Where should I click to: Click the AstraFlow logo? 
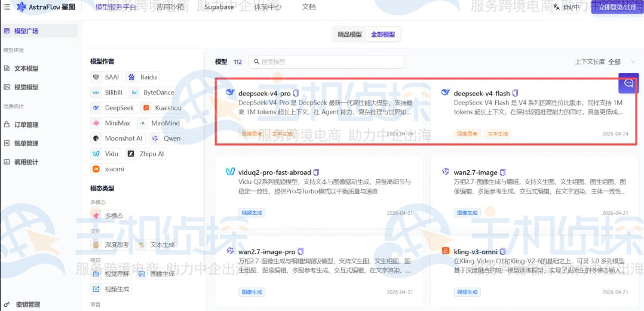point(45,7)
